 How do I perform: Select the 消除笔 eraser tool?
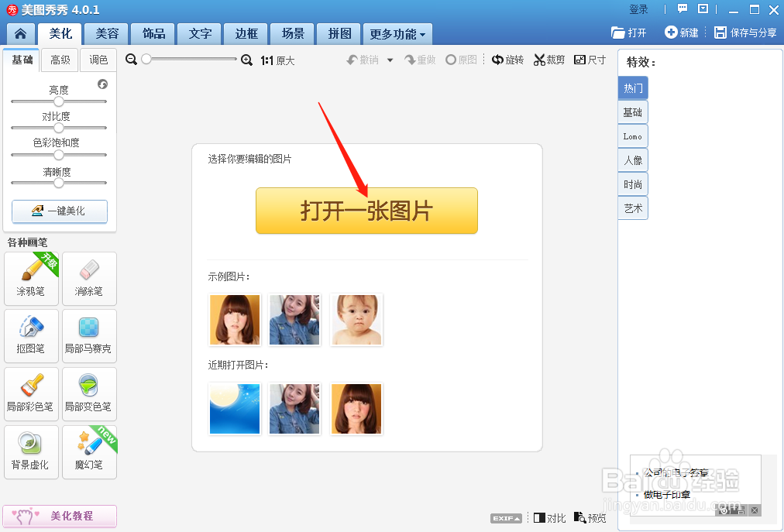click(89, 279)
